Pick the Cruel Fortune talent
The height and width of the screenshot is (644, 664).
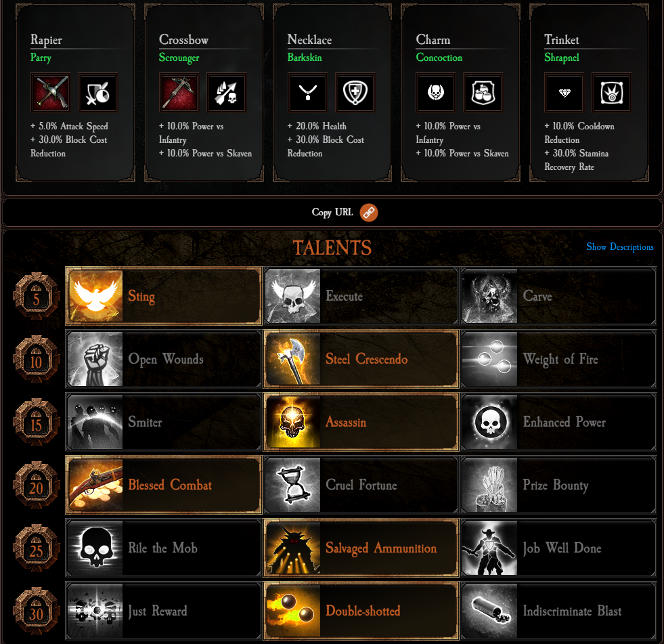[x=361, y=485]
